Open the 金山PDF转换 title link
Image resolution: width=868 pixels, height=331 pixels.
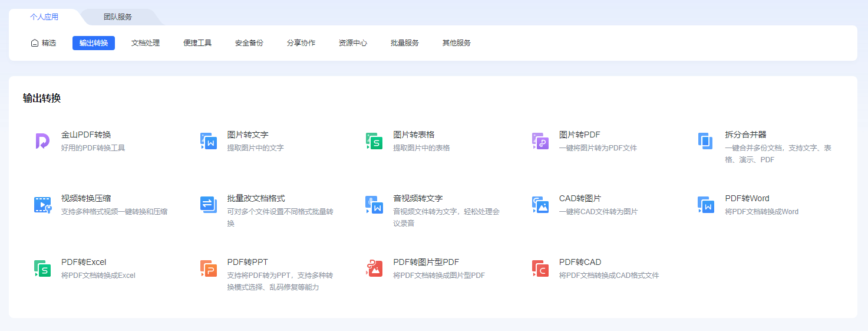point(86,135)
